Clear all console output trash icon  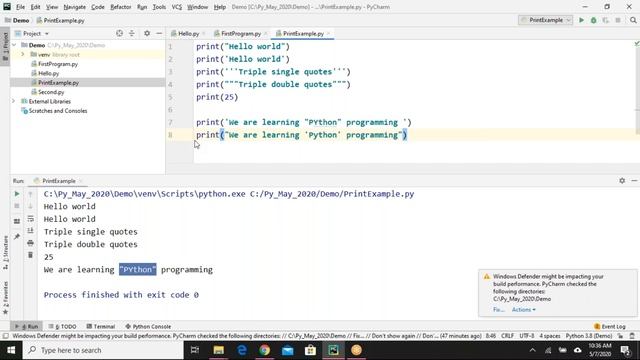31,256
